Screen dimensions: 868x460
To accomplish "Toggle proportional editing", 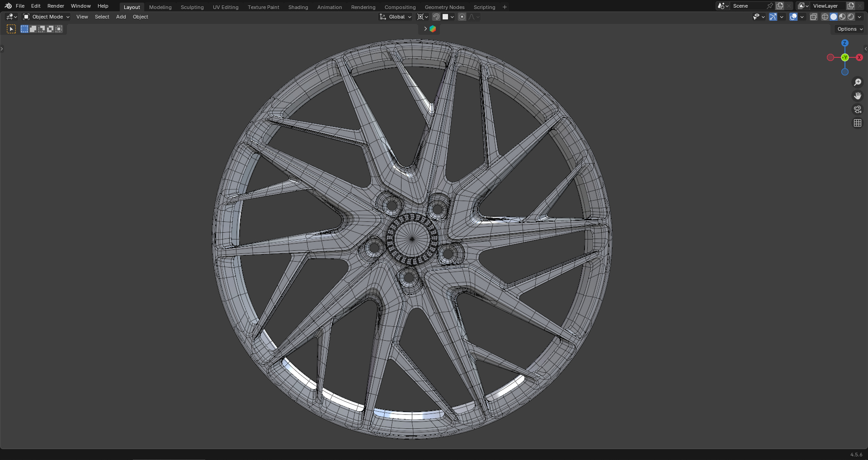I will pyautogui.click(x=462, y=17).
